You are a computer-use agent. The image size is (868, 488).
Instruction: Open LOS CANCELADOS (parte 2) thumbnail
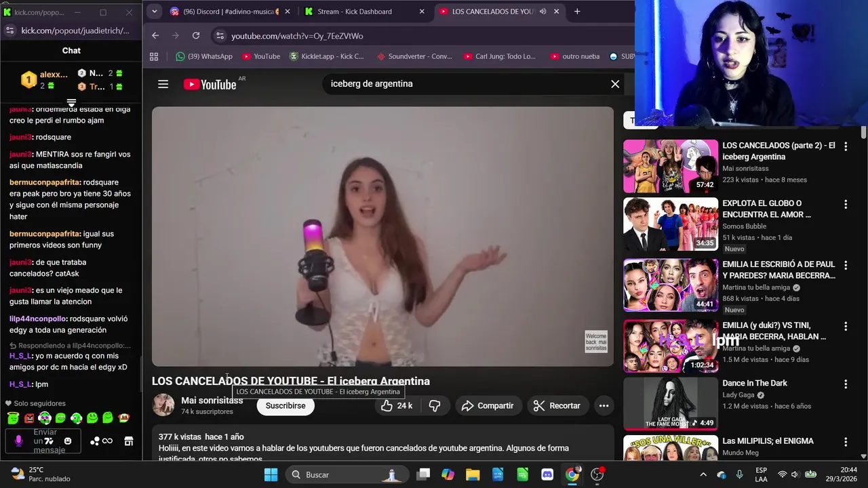click(x=671, y=166)
